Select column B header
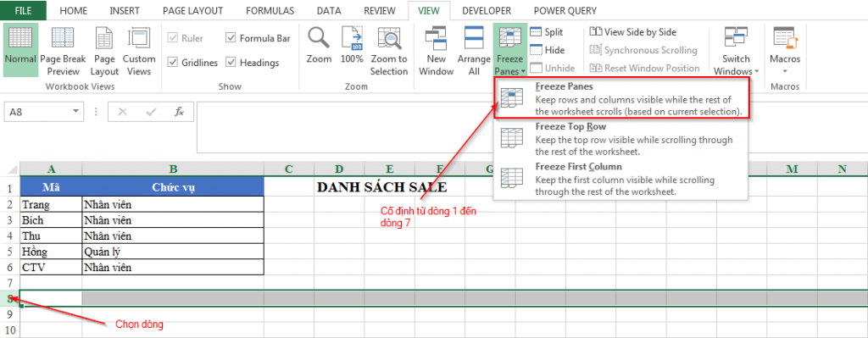 pyautogui.click(x=173, y=169)
